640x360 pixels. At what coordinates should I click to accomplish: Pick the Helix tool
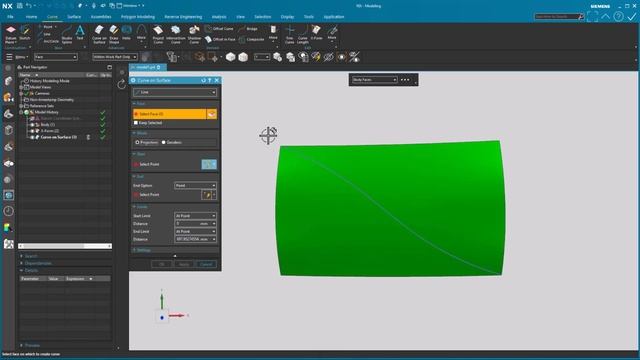pos(127,33)
